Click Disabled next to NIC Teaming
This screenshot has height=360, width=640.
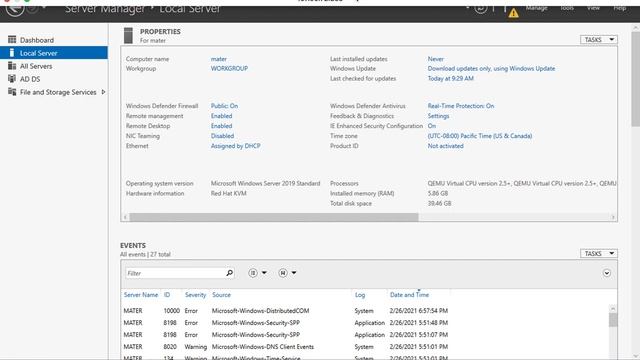point(222,136)
